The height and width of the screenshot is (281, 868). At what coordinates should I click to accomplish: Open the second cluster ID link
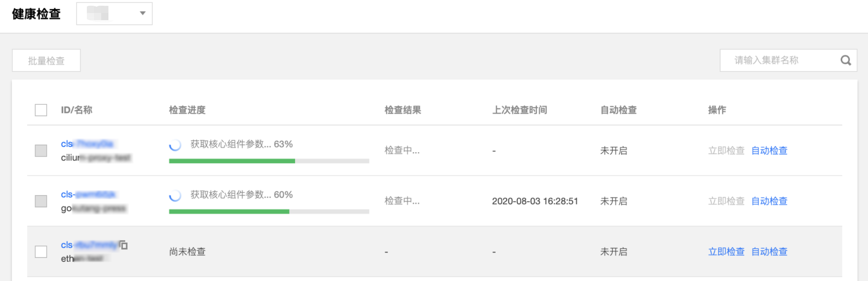[x=89, y=195]
